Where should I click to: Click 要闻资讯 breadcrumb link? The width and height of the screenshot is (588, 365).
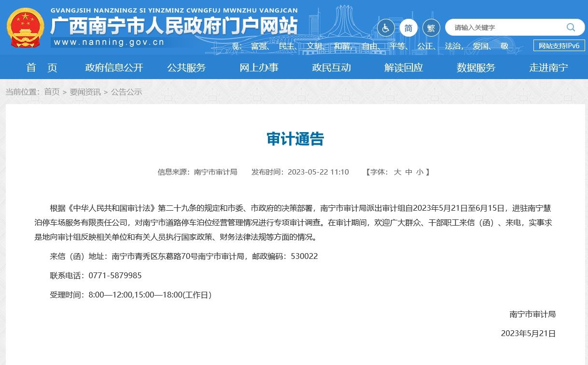(x=85, y=92)
